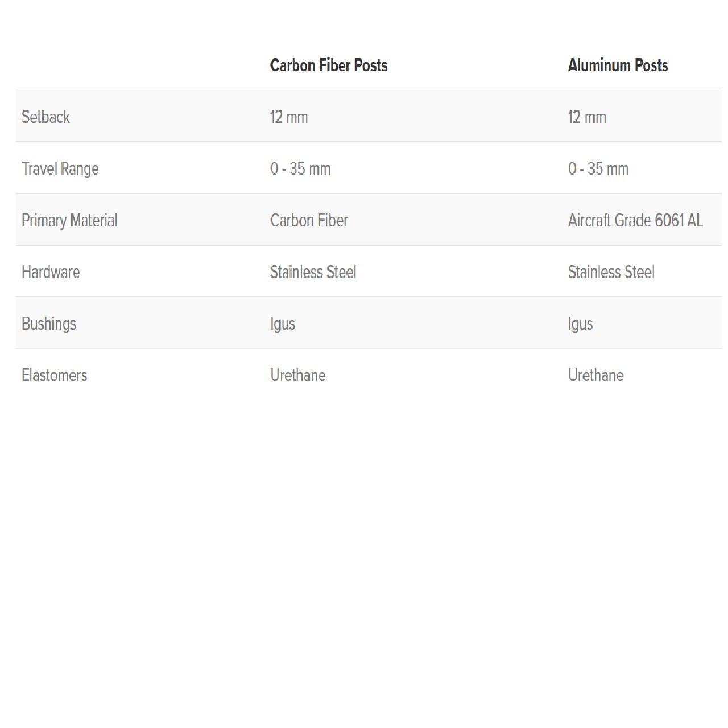This screenshot has width=728, height=728.
Task: Click the Aluminum 0 - 35 mm value
Action: coord(598,169)
